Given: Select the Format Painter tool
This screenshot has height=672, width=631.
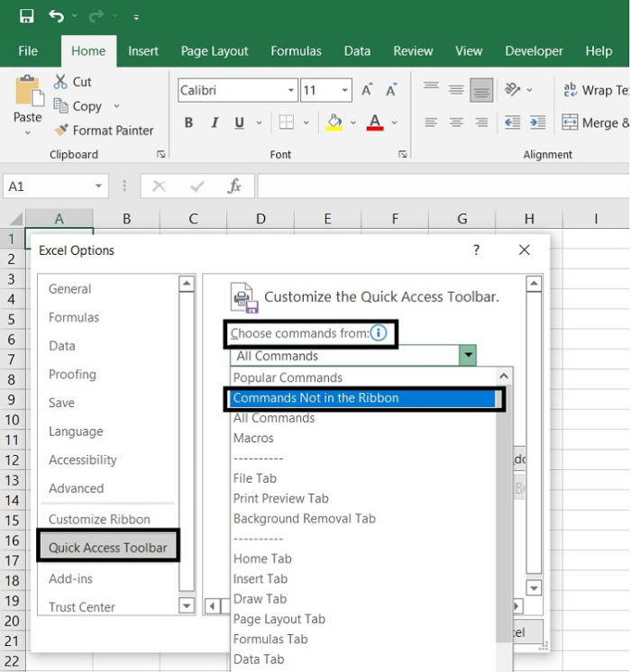Looking at the screenshot, I should [x=104, y=131].
